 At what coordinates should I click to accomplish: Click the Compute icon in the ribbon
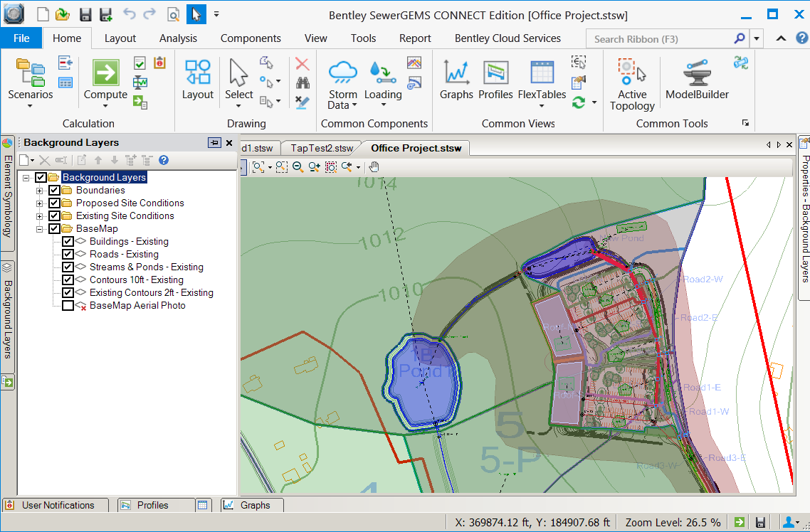pos(105,73)
